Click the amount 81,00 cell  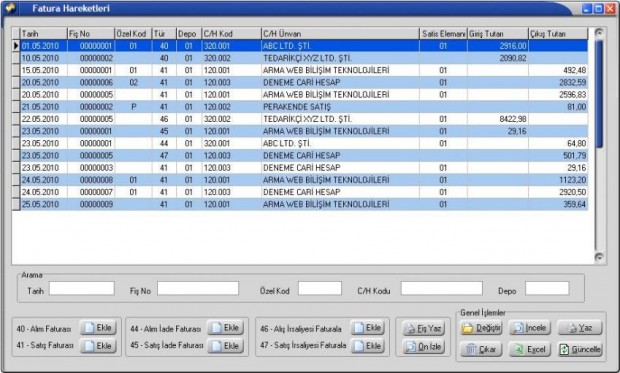click(x=558, y=107)
